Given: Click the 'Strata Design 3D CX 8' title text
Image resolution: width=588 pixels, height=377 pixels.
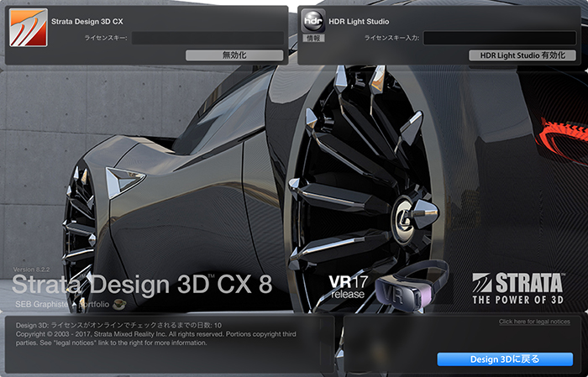Looking at the screenshot, I should click(142, 285).
